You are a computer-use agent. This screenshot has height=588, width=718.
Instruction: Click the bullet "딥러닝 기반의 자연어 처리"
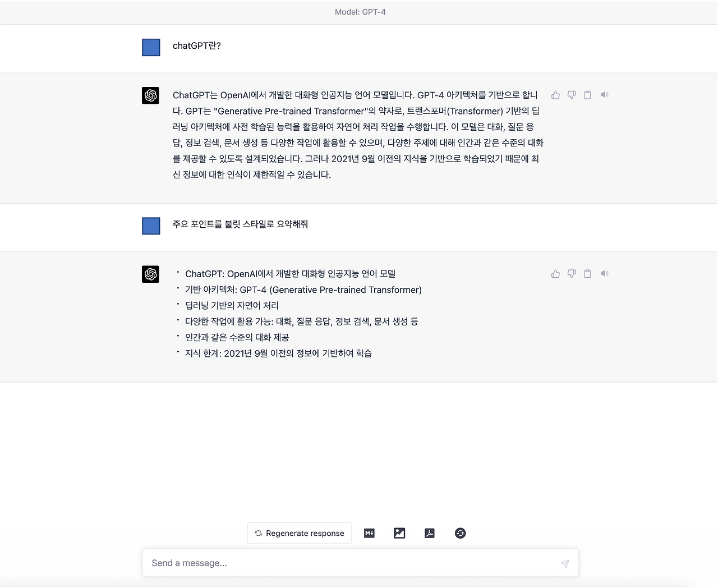pyautogui.click(x=232, y=305)
